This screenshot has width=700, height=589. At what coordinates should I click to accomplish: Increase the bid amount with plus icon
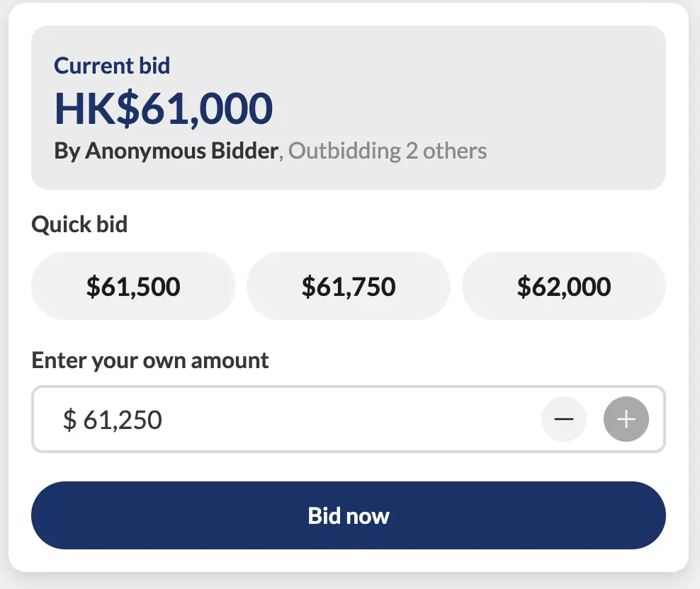[626, 419]
